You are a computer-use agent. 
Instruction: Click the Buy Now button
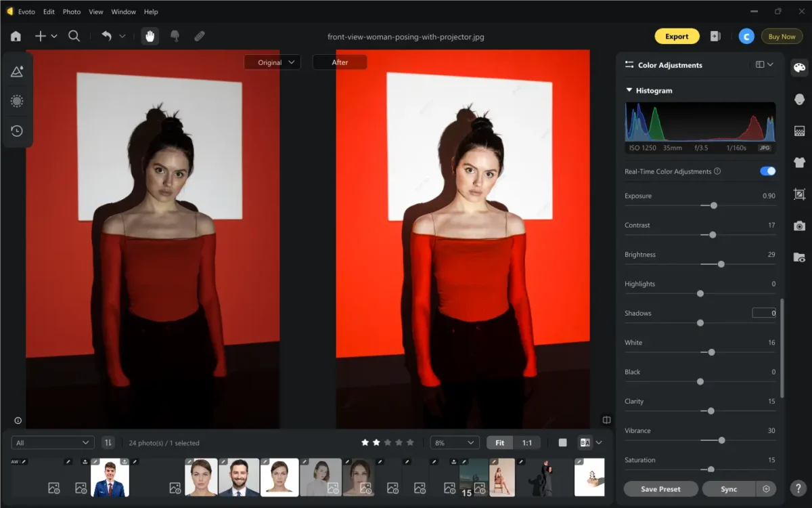[782, 37]
